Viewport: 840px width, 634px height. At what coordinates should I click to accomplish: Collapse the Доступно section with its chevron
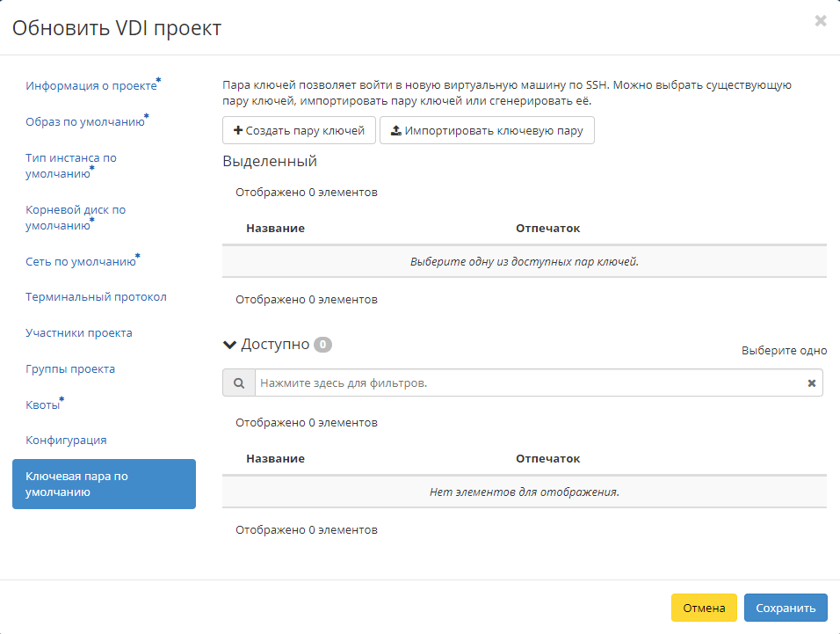(x=230, y=344)
